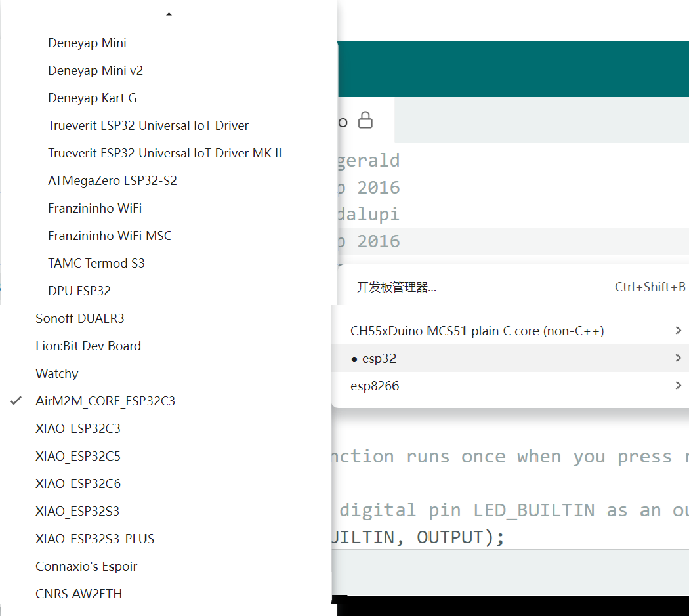Image resolution: width=689 pixels, height=616 pixels.
Task: Click the scroll-up arrow of board list
Action: coord(169,14)
